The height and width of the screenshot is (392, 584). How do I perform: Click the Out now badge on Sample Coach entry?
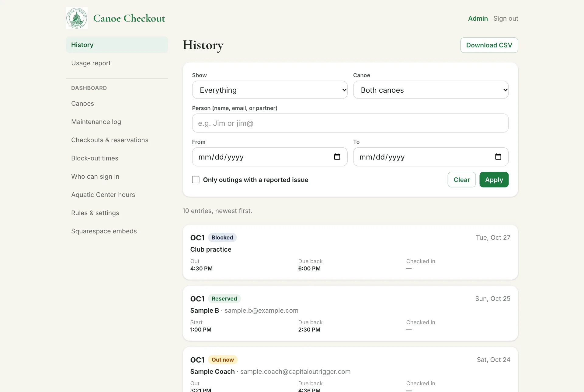point(223,360)
